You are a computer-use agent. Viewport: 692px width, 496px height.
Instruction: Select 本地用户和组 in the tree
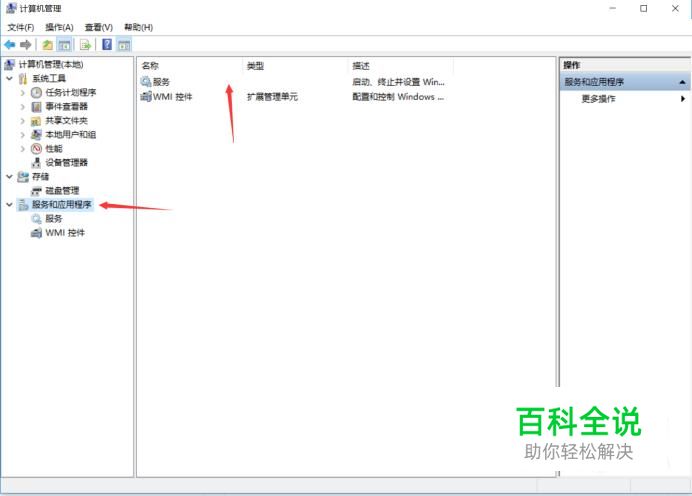click(71, 135)
